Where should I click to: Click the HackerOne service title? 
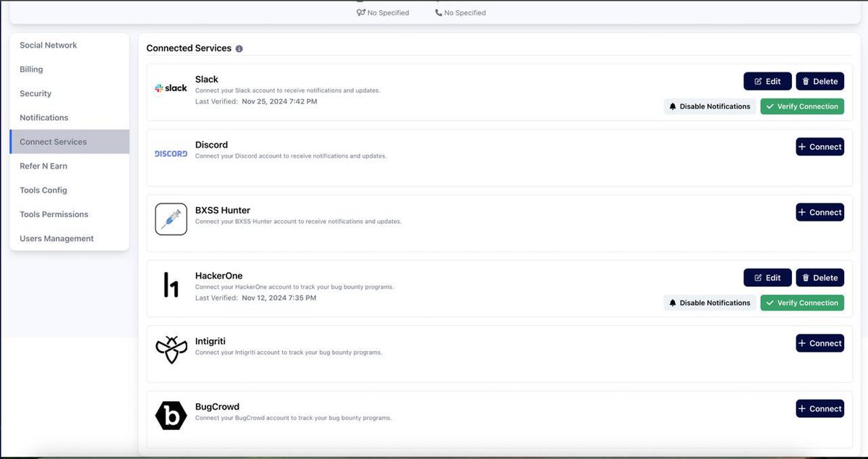pyautogui.click(x=218, y=276)
